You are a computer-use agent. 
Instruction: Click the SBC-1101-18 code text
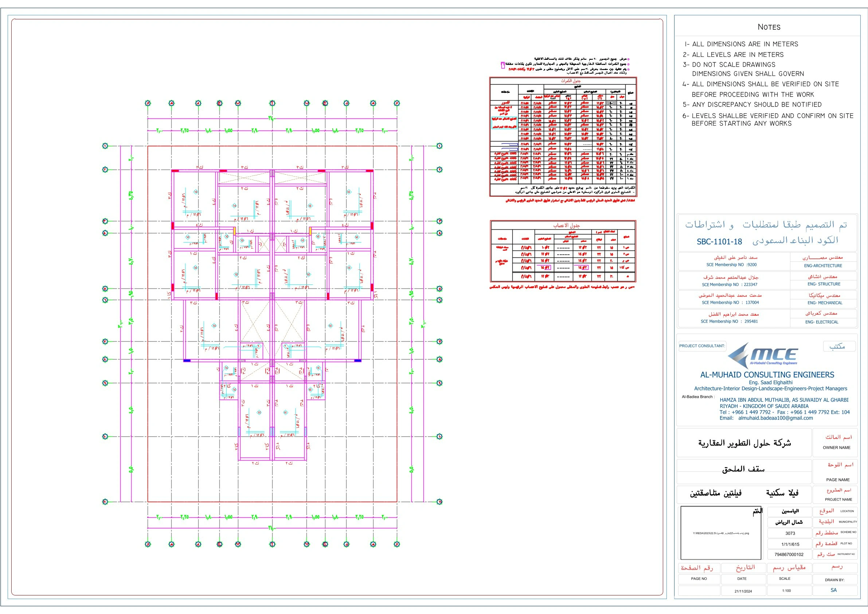(x=719, y=242)
